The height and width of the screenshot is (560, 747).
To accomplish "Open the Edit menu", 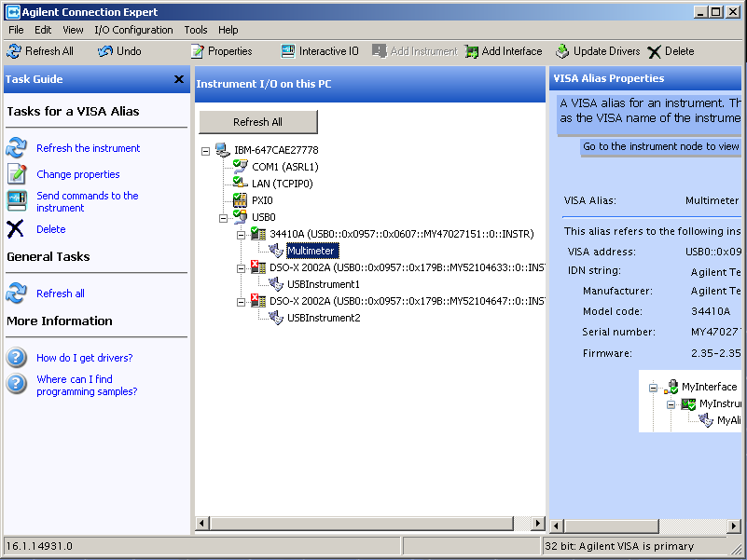I will 43,30.
